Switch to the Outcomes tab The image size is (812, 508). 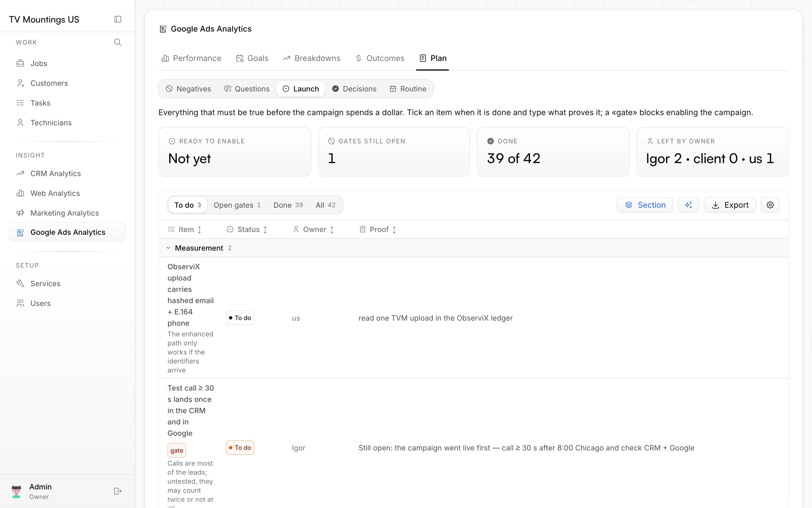click(x=380, y=58)
